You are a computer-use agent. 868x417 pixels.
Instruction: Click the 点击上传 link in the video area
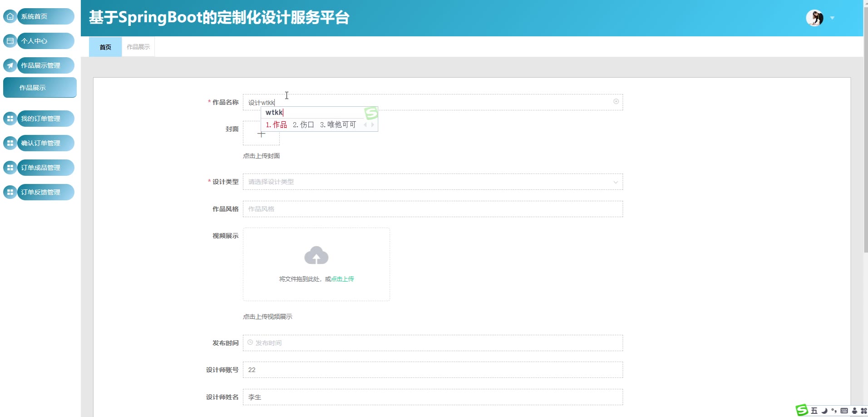coord(343,279)
